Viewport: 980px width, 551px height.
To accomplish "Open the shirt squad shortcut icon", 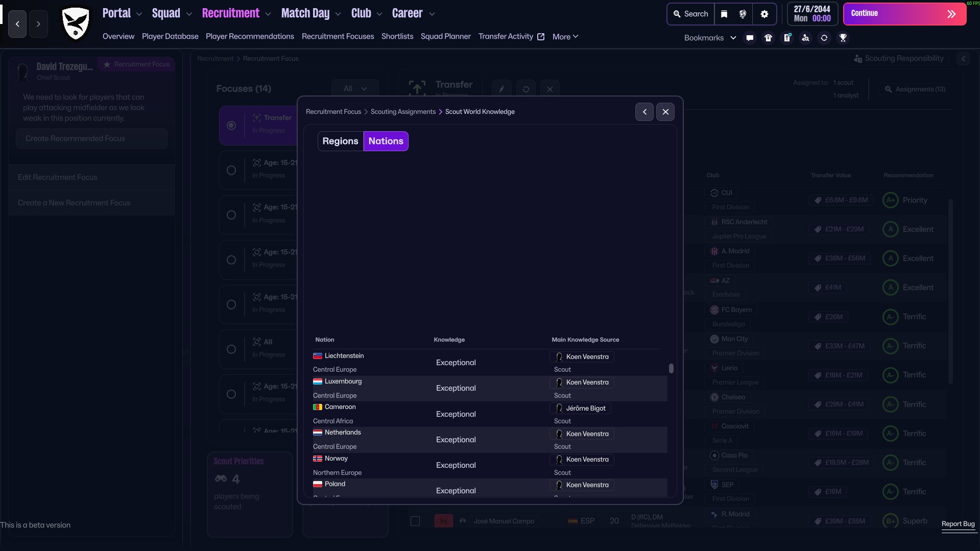I will point(768,38).
